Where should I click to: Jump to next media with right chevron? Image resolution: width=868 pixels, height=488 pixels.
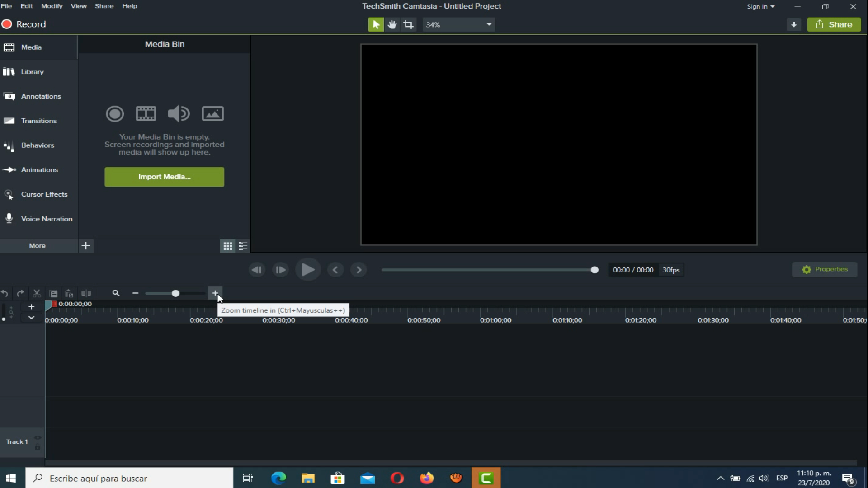click(x=359, y=270)
